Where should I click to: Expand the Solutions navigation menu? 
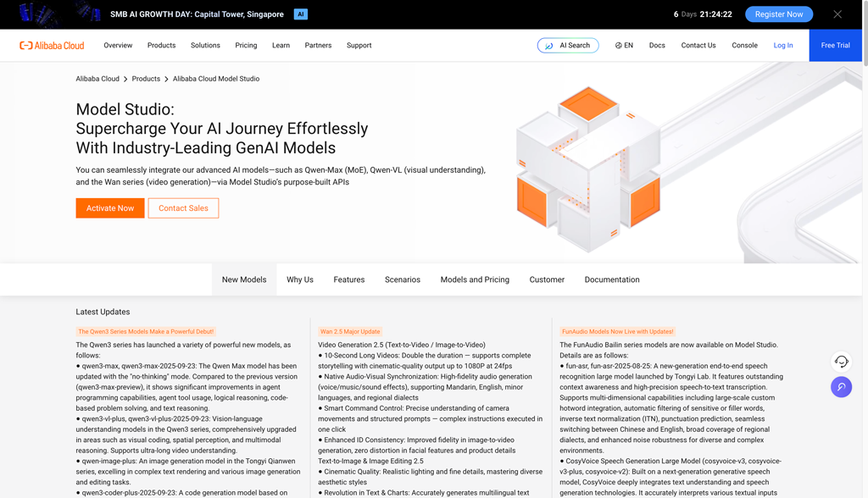coord(205,46)
